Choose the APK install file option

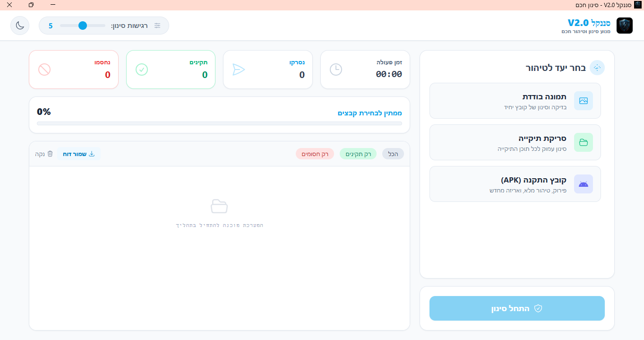(515, 184)
